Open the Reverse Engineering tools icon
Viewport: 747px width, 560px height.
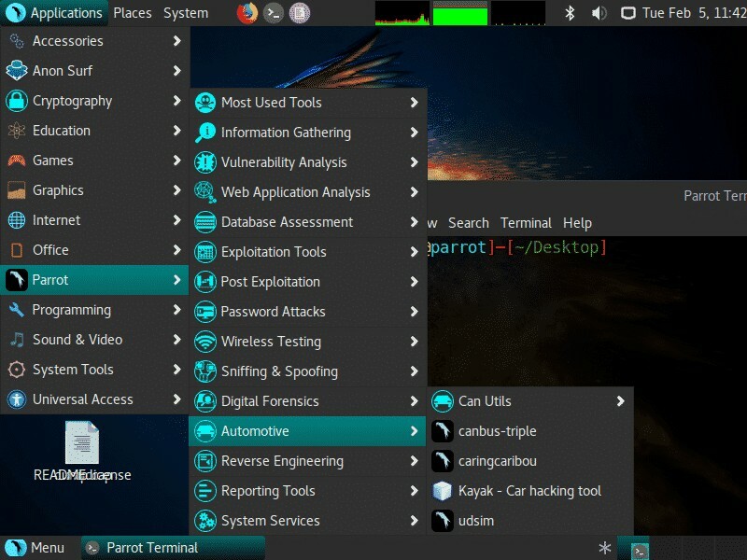[205, 461]
